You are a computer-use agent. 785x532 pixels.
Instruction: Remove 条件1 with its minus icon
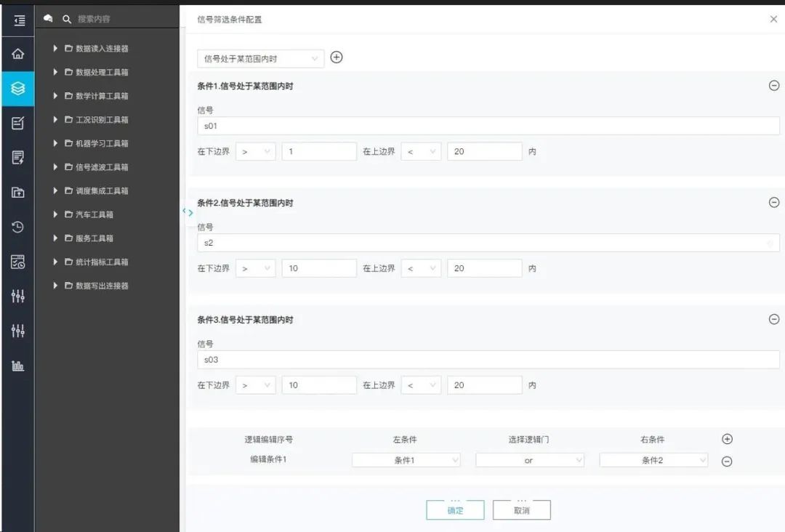(x=773, y=86)
